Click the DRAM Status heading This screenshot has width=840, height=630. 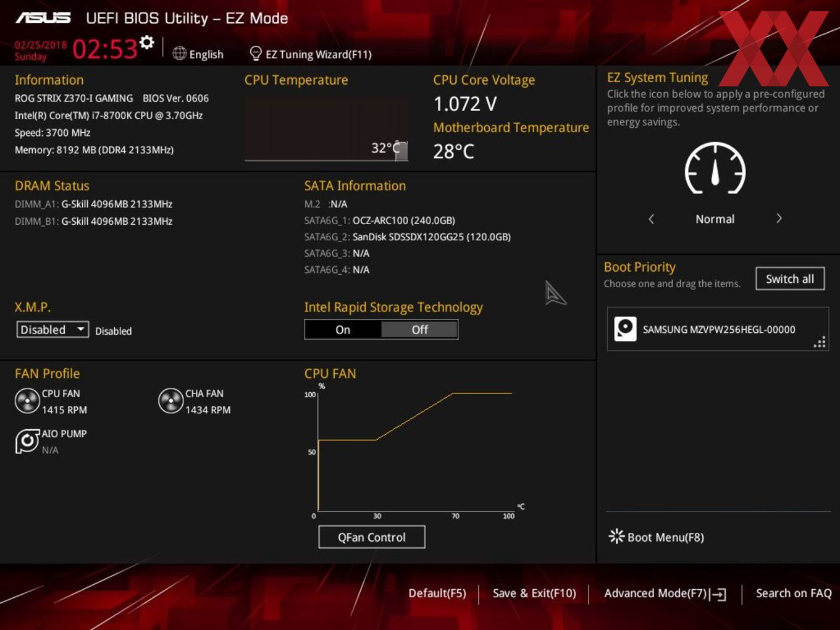52,186
